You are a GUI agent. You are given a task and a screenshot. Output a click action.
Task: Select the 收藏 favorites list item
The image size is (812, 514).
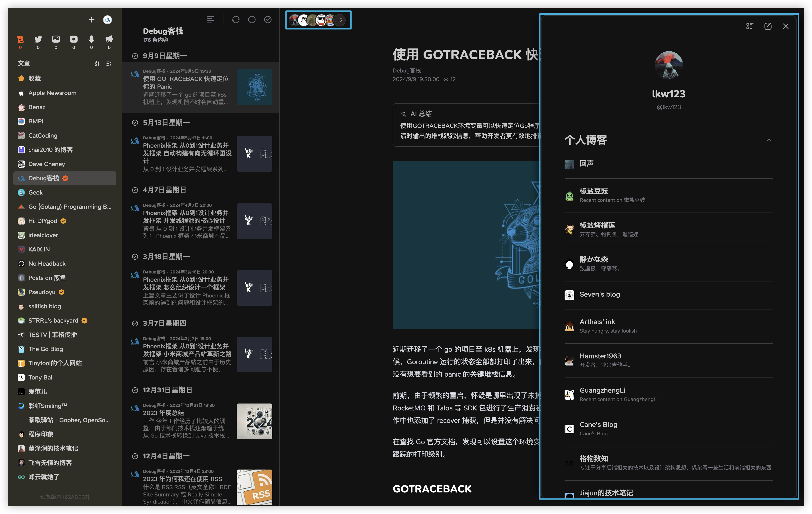point(34,78)
